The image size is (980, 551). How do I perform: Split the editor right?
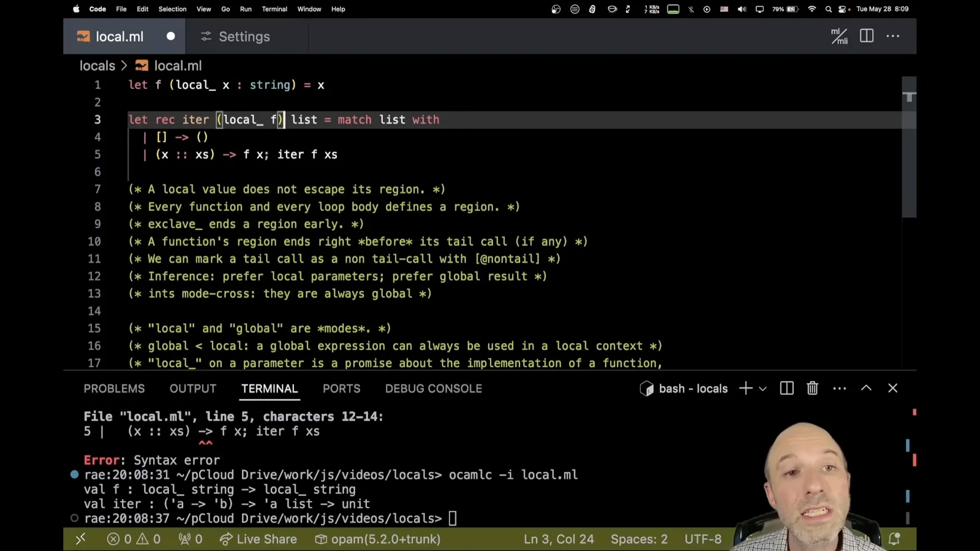(867, 36)
